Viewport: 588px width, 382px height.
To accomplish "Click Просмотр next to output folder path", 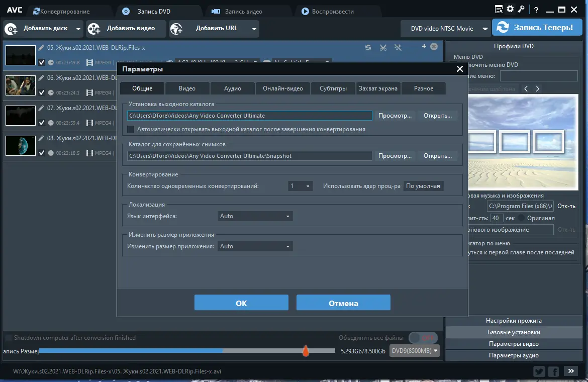I will pos(395,116).
